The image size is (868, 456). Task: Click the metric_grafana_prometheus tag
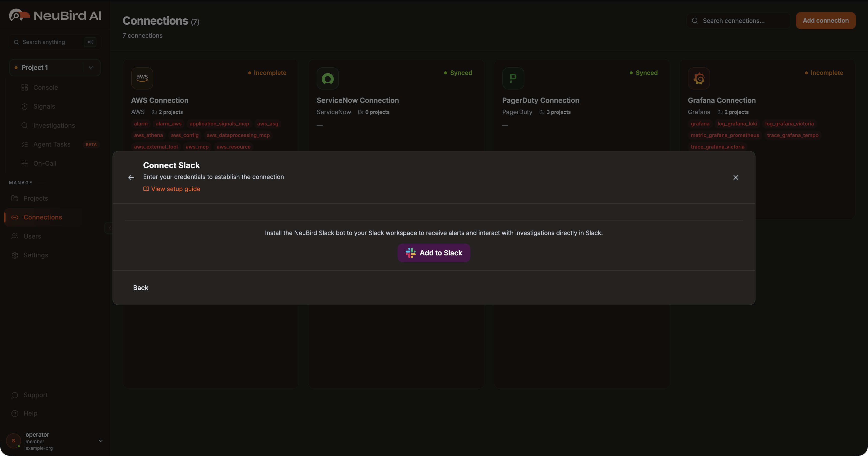coord(725,135)
